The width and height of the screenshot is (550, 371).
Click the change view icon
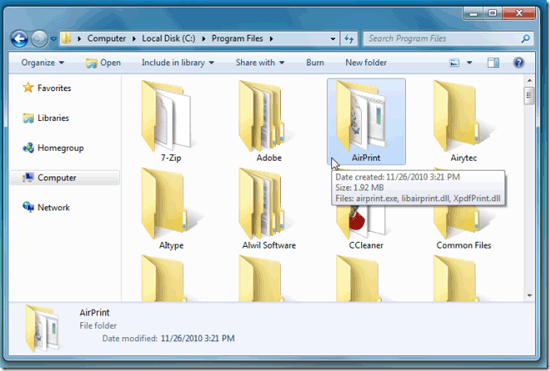point(454,63)
